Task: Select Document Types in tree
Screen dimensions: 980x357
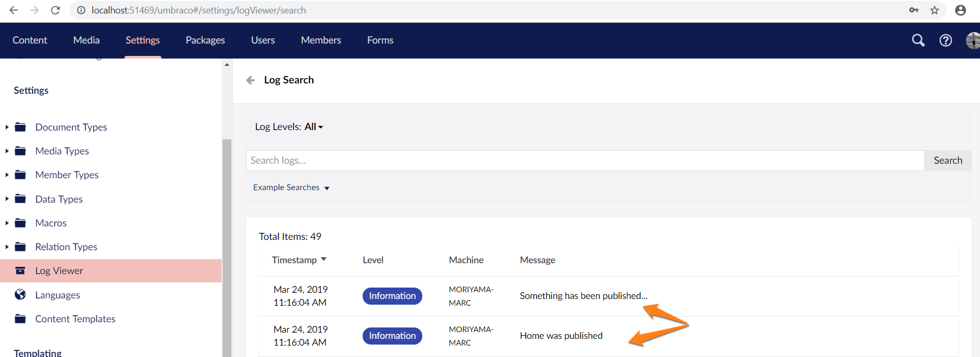Action: pyautogui.click(x=71, y=127)
